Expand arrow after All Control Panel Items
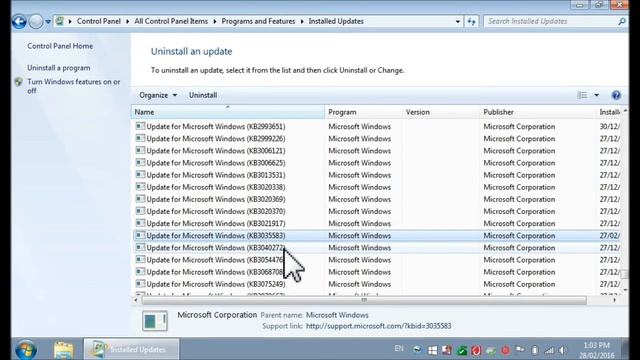Screen dimensions: 640x360 [215, 21]
